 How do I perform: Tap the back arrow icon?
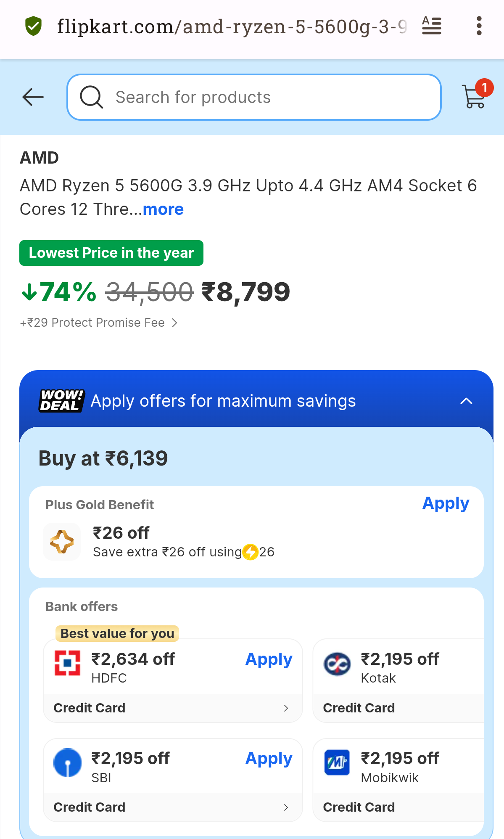pos(33,97)
